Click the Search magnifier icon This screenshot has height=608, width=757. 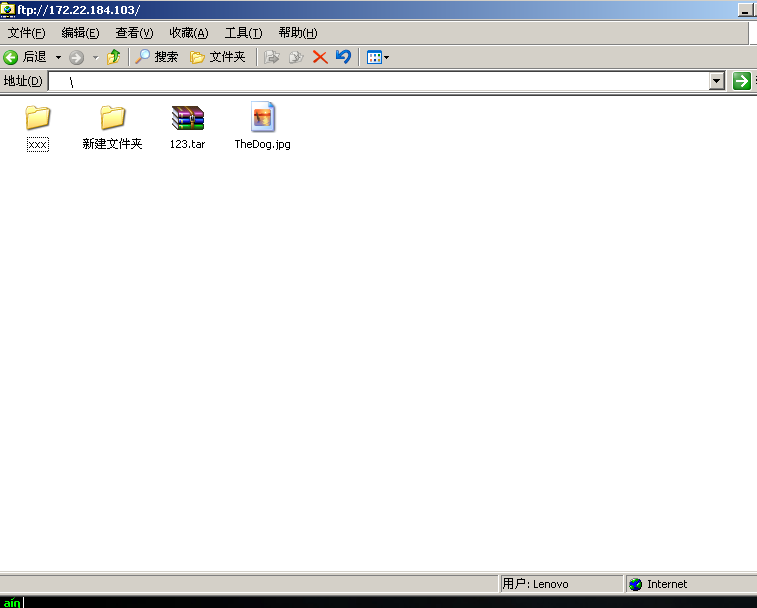[x=142, y=57]
